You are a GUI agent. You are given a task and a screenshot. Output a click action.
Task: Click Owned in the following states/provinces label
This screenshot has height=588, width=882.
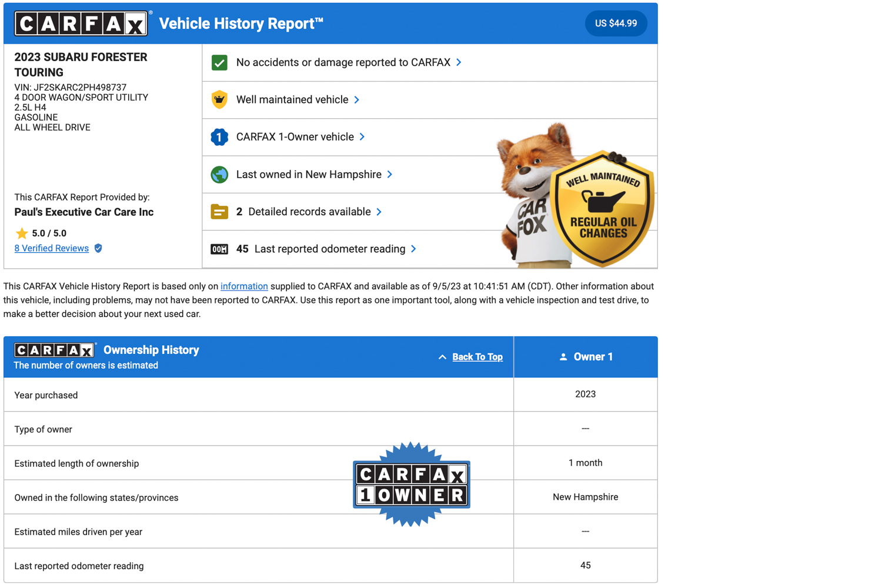(x=96, y=497)
